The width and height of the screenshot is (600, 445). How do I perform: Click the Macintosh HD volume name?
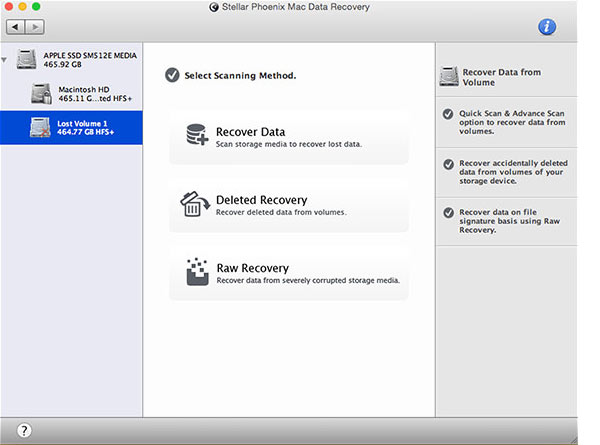pos(84,90)
